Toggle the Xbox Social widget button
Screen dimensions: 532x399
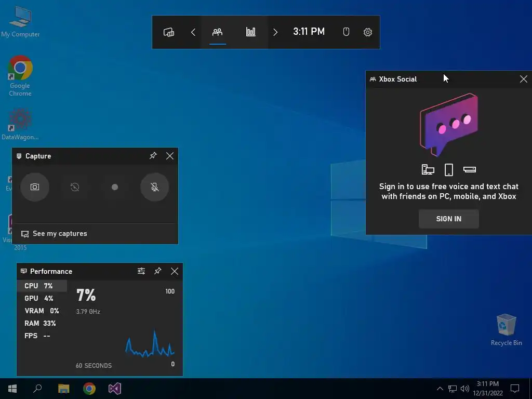click(218, 32)
